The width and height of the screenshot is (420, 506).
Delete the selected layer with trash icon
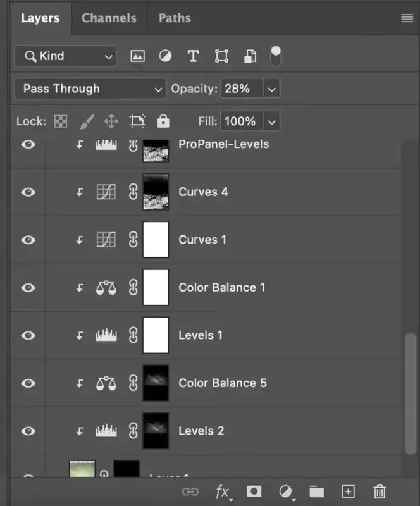380,491
